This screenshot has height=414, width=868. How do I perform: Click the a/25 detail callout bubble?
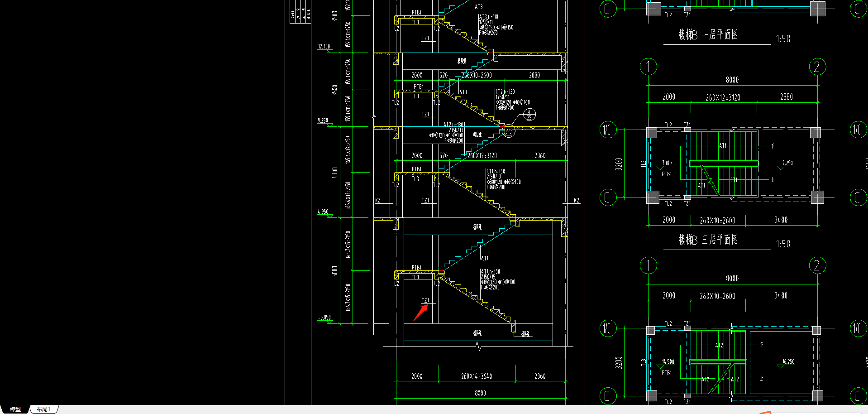point(529,115)
